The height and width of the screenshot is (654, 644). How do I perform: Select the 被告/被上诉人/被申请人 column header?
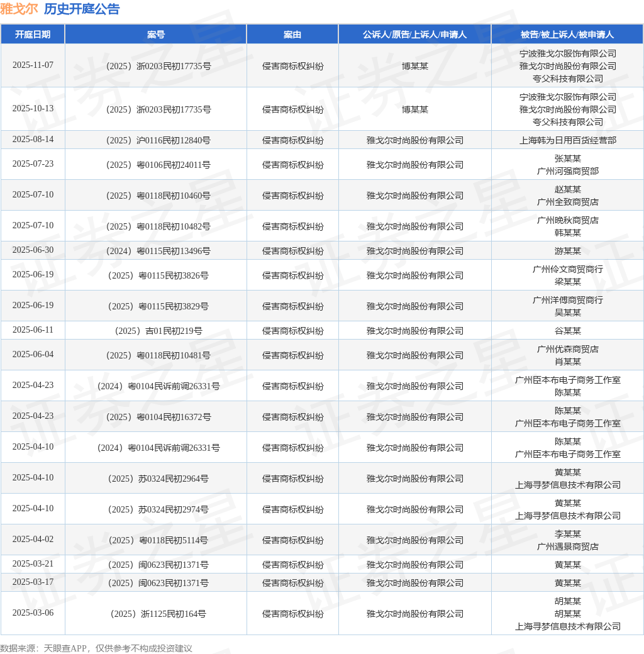[567, 35]
